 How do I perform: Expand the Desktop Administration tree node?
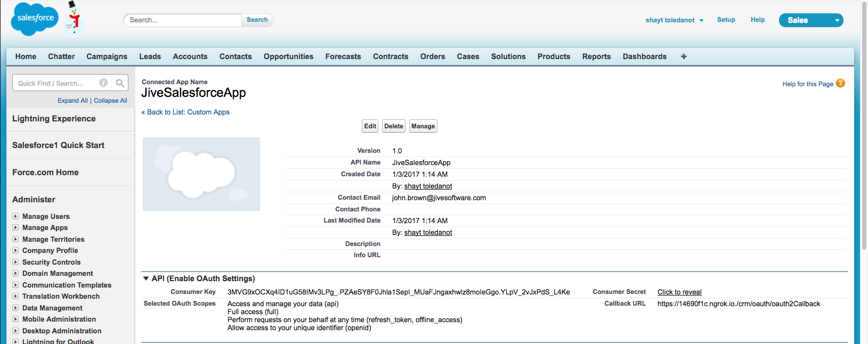[15, 331]
